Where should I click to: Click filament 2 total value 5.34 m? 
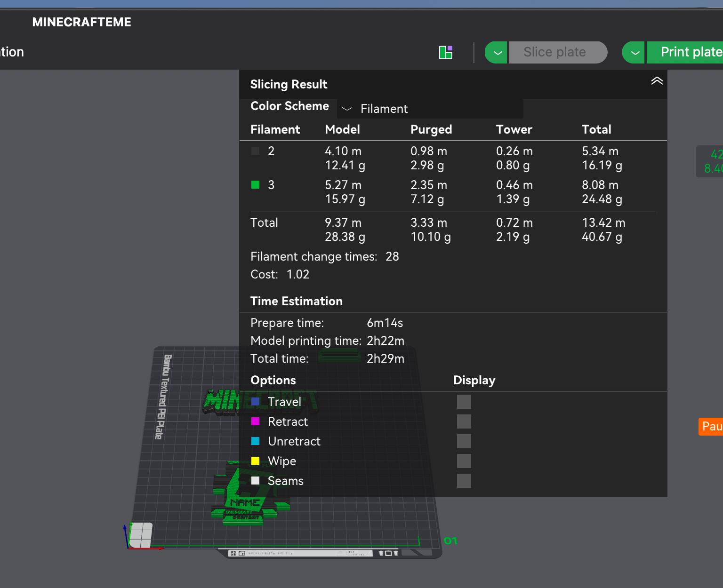[x=600, y=151]
